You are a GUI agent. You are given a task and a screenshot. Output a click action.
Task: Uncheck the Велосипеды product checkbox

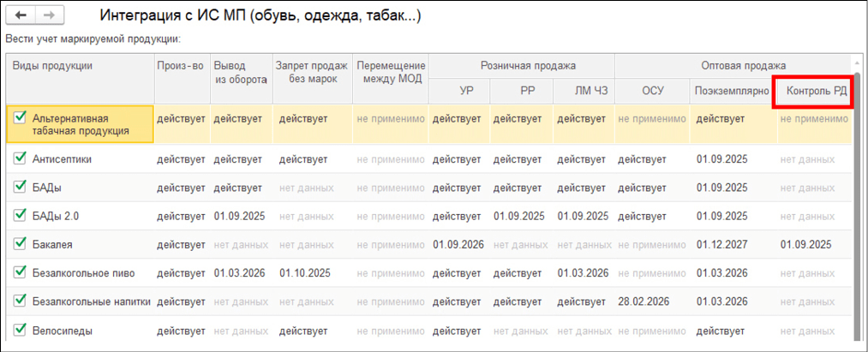tap(21, 329)
